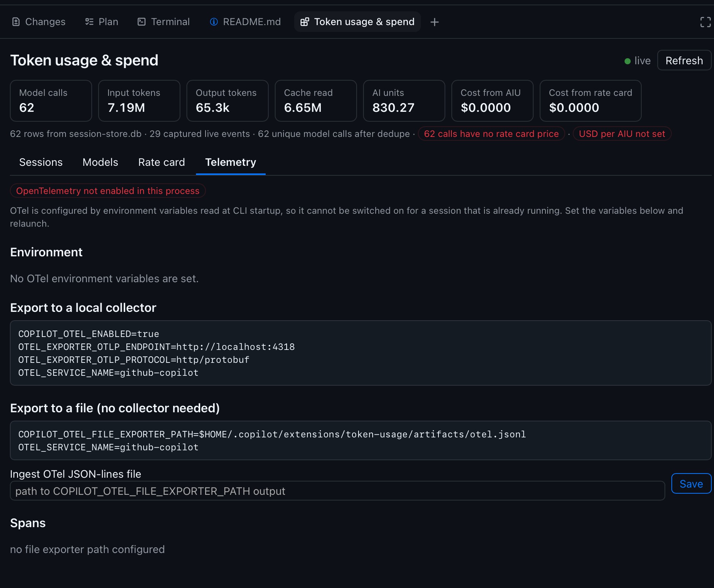
Task: Switch to the Sessions sub-tab
Action: pyautogui.click(x=41, y=162)
